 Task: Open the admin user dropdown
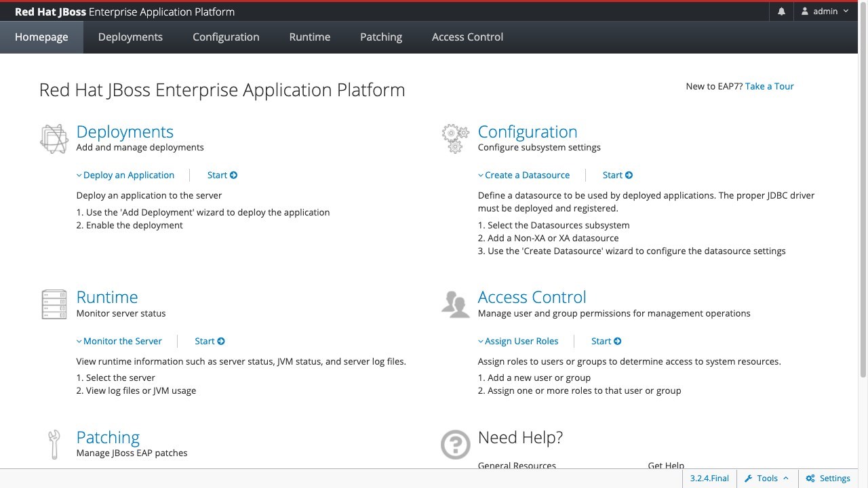825,12
